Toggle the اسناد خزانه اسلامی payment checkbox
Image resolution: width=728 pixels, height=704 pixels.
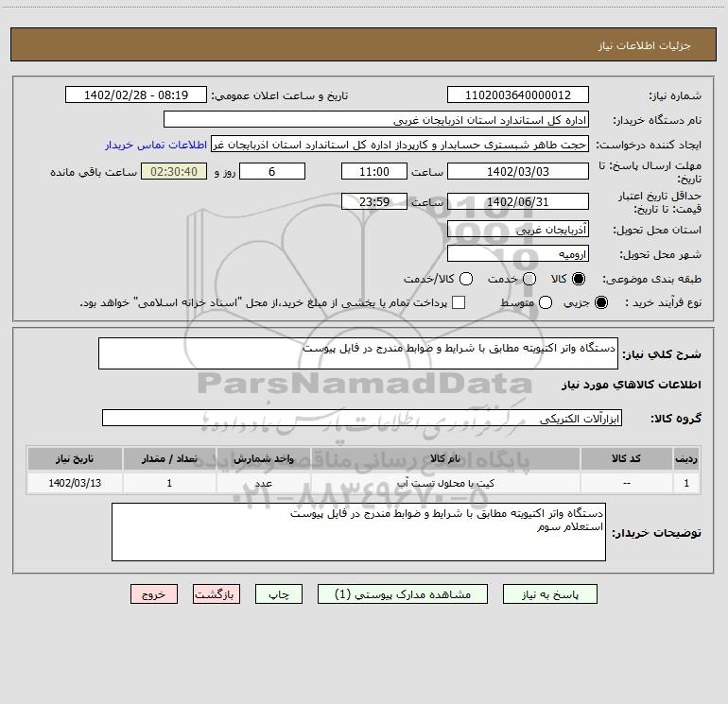click(x=459, y=302)
